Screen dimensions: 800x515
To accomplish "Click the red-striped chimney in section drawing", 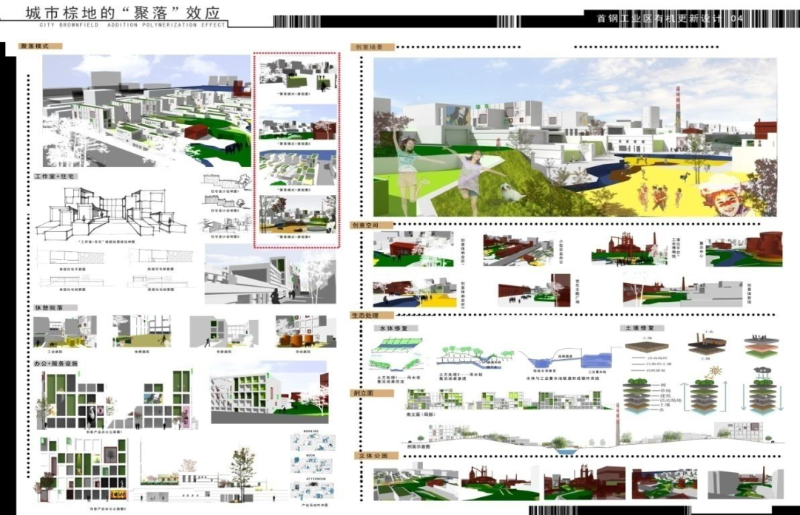I will coord(624,424).
